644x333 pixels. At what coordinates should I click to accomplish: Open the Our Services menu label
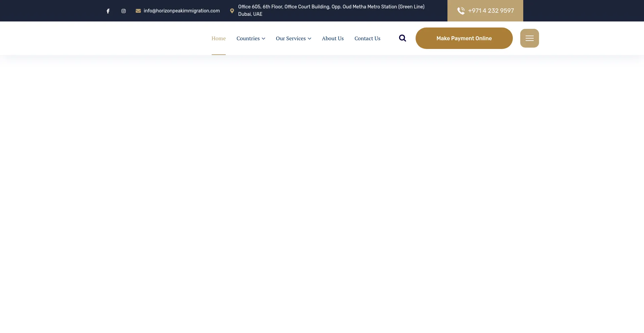pyautogui.click(x=290, y=38)
